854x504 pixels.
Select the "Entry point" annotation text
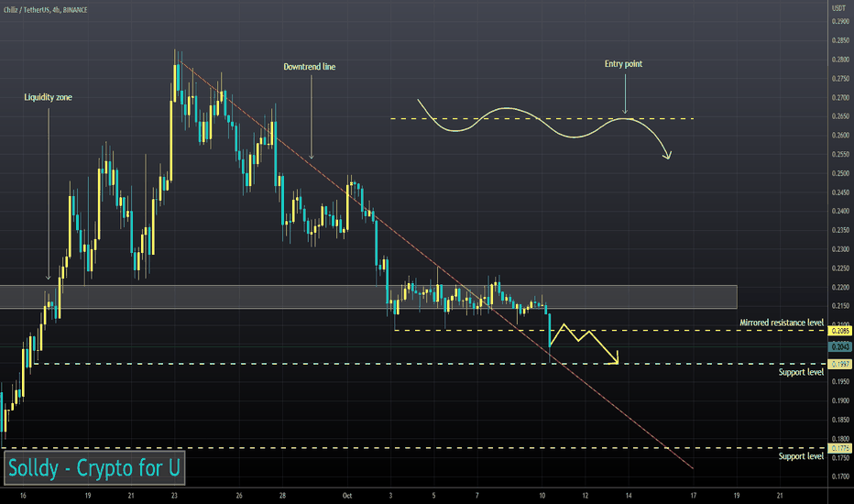623,64
